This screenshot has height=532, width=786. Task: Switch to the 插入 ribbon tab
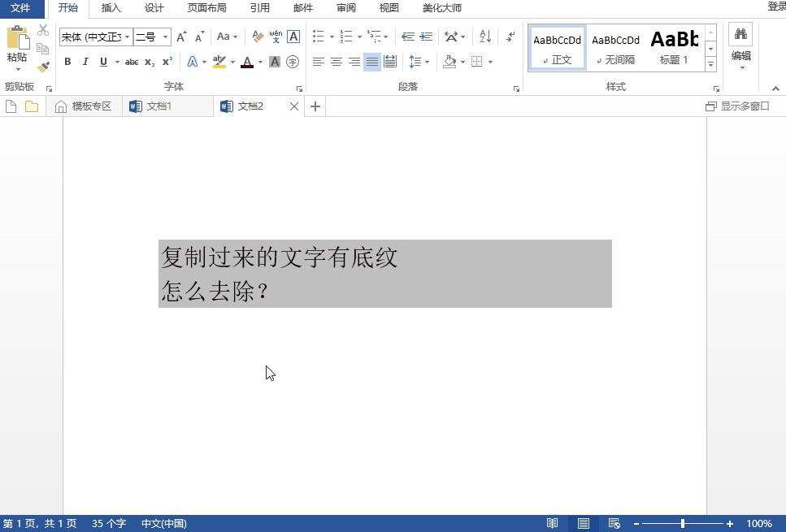(x=111, y=8)
